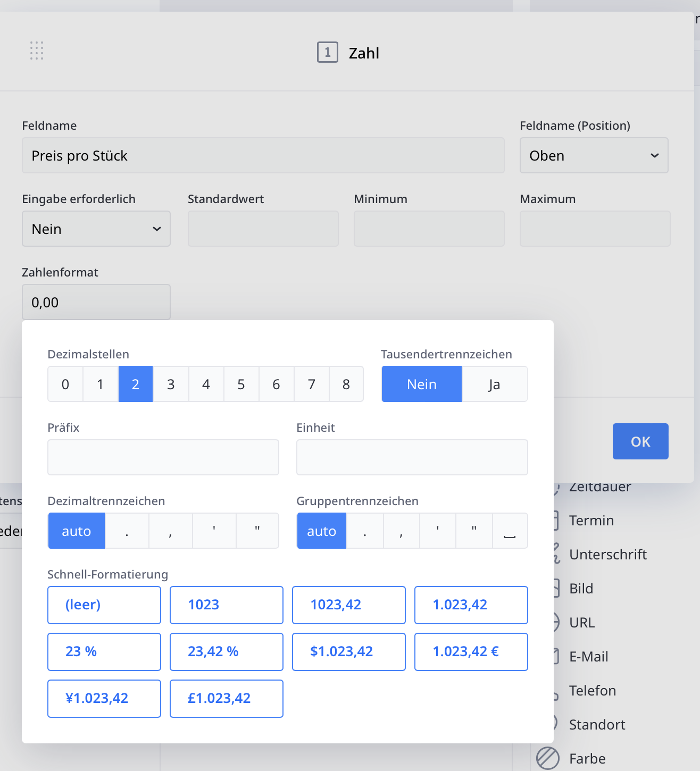This screenshot has height=771, width=700.
Task: Set Dezimalstellen to 0
Action: click(x=65, y=384)
